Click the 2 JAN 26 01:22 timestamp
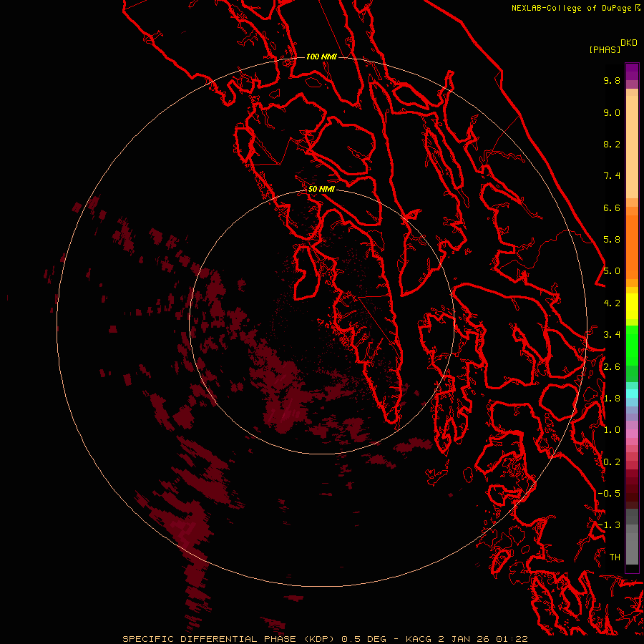The width and height of the screenshot is (644, 644). (482, 639)
